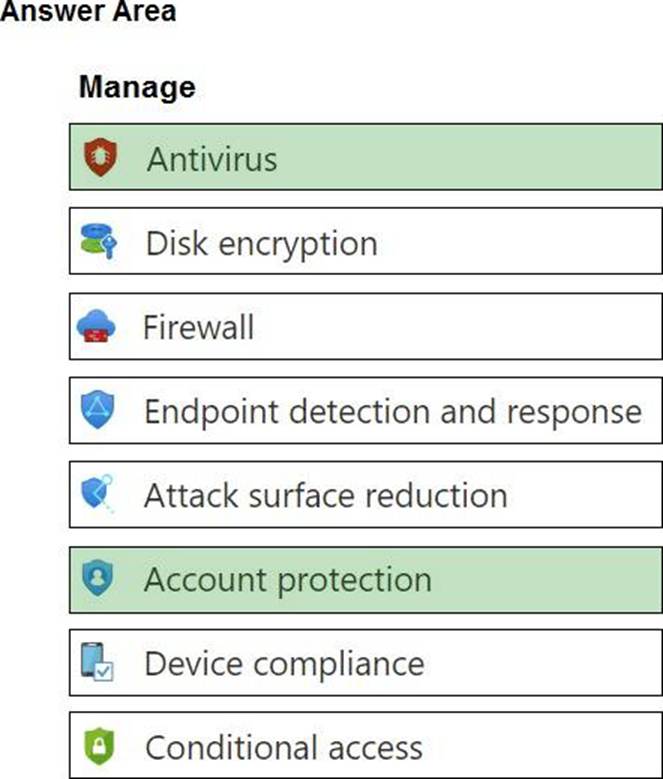Click the Manage section heading
Screen dimensions: 663x779
(x=137, y=87)
